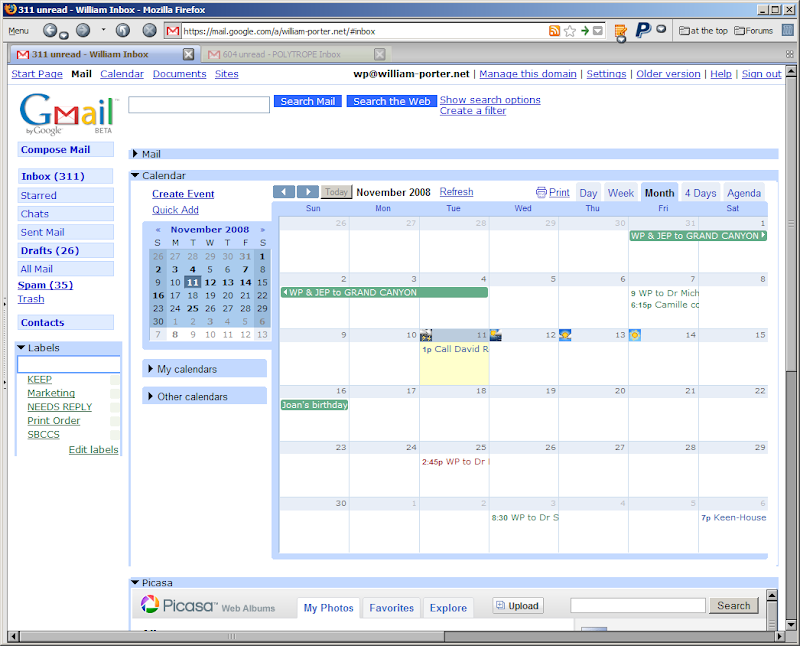The width and height of the screenshot is (800, 646).
Task: Click the Quick Add link
Action: [175, 210]
